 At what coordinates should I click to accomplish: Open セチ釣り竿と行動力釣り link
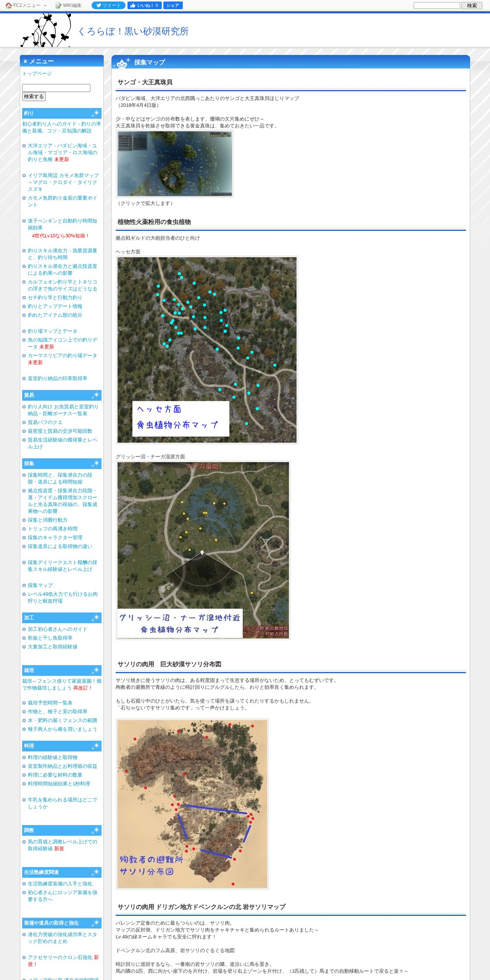pos(55,297)
